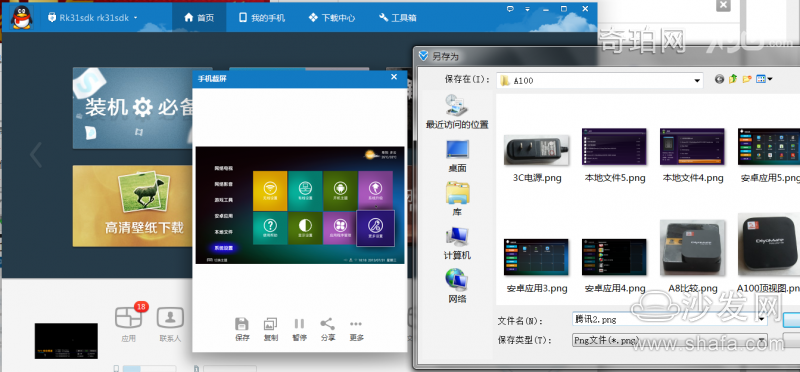Click the small black device screen thumbnail
The image size is (800, 372).
66,341
